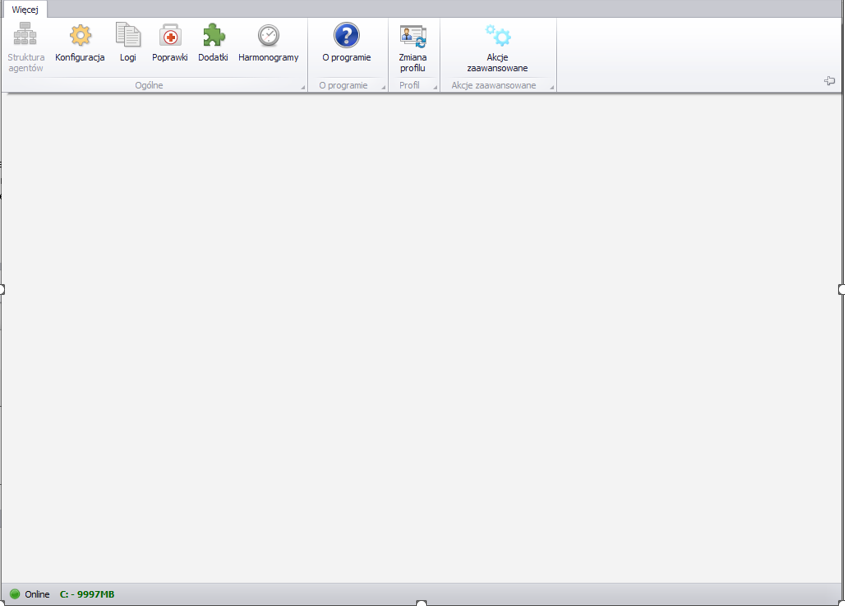Viewport: 845px width, 606px height.
Task: Expand the Profil group launcher
Action: (x=435, y=87)
